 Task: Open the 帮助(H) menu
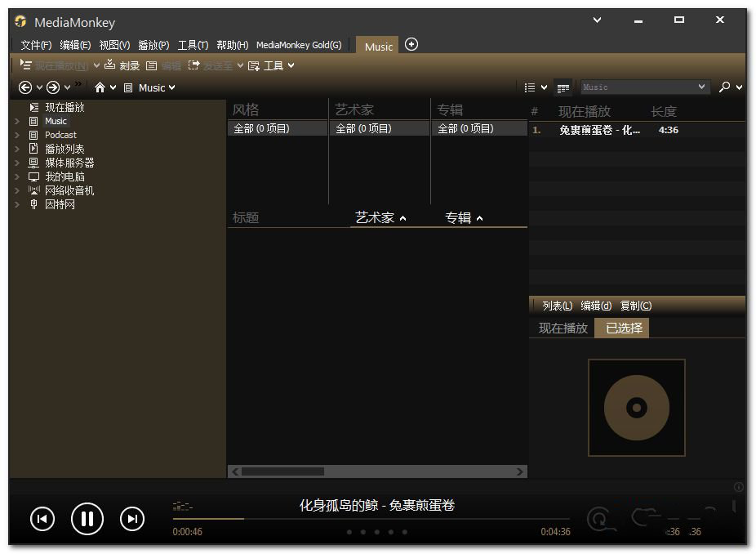coord(233,45)
